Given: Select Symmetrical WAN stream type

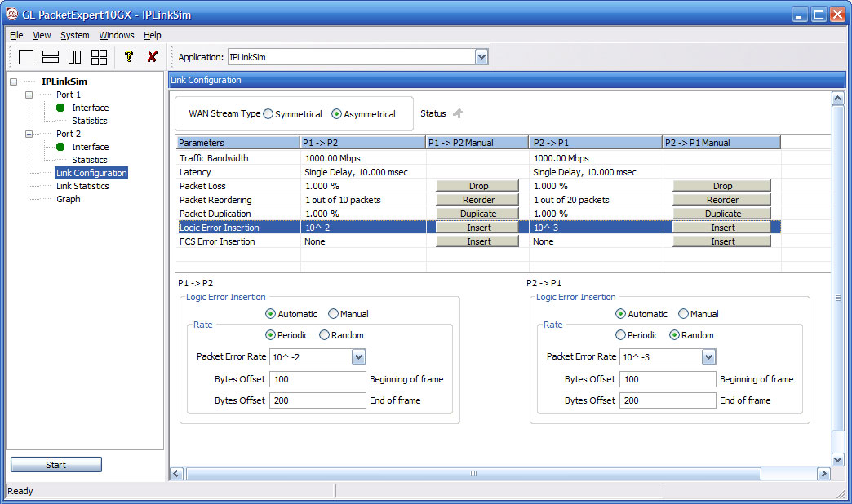Looking at the screenshot, I should [x=268, y=114].
